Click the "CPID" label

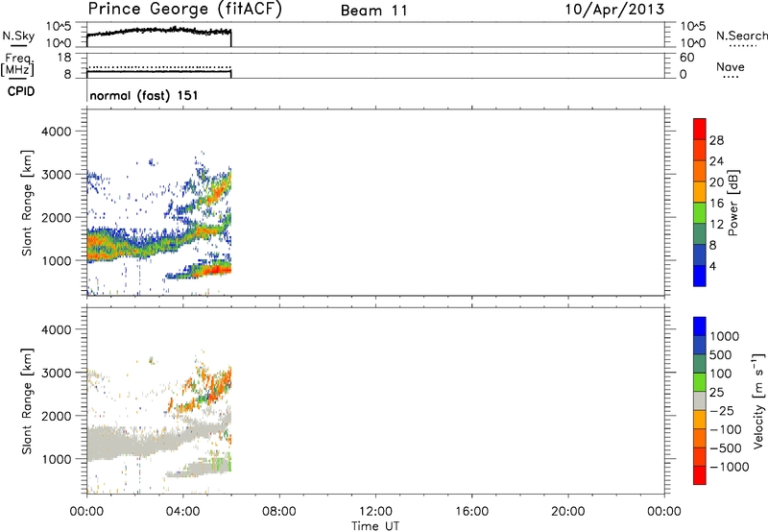21,91
